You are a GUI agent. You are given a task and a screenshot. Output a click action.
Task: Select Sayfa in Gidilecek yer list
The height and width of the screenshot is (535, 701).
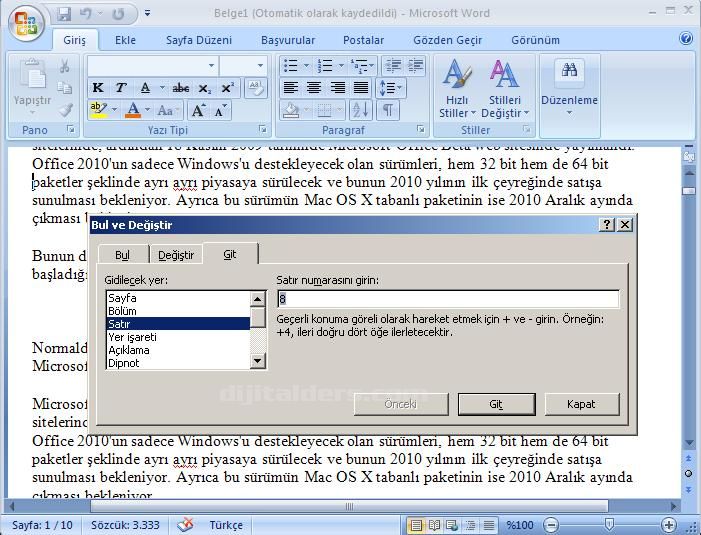click(178, 298)
